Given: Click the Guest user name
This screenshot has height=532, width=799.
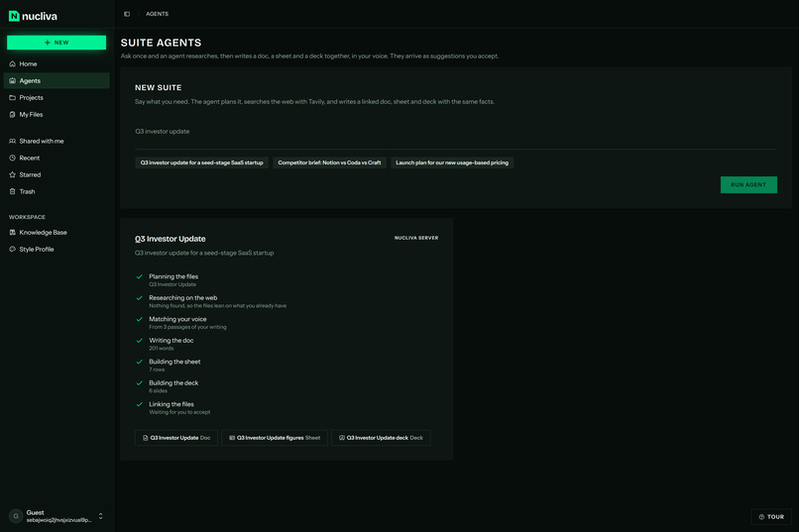Looking at the screenshot, I should [x=35, y=512].
